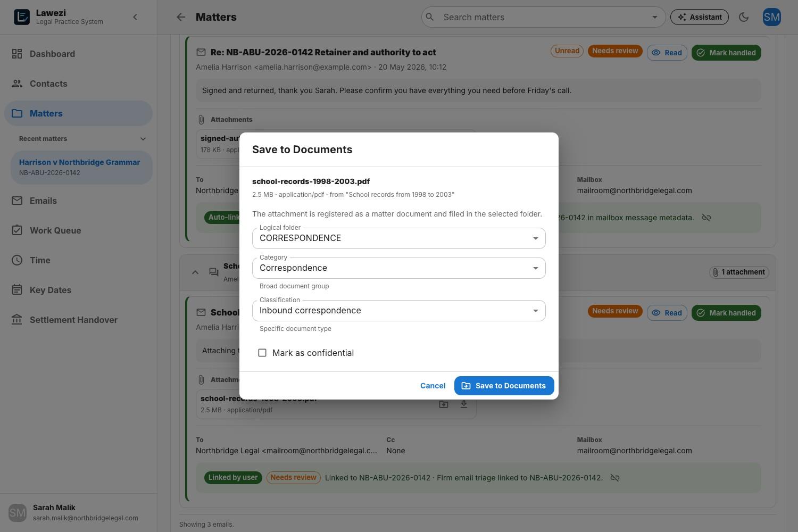Confirm with the Save to Documents button
Viewport: 798px width, 532px height.
click(504, 386)
